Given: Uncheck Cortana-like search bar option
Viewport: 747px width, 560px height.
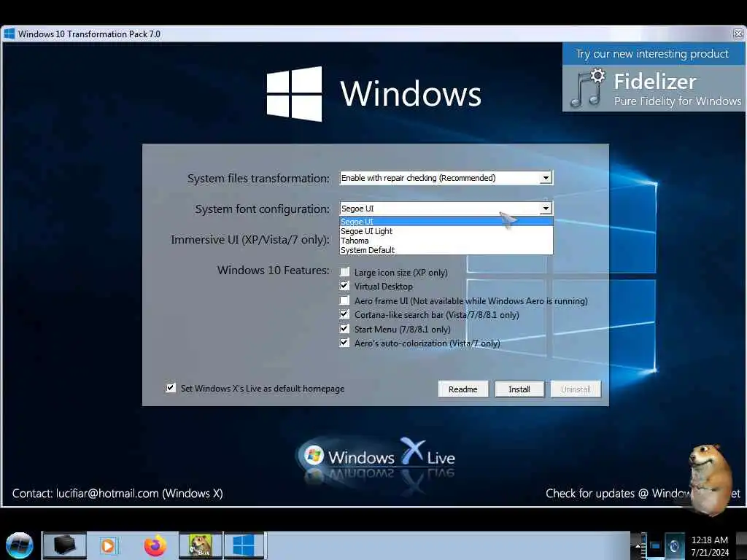Looking at the screenshot, I should pyautogui.click(x=344, y=314).
